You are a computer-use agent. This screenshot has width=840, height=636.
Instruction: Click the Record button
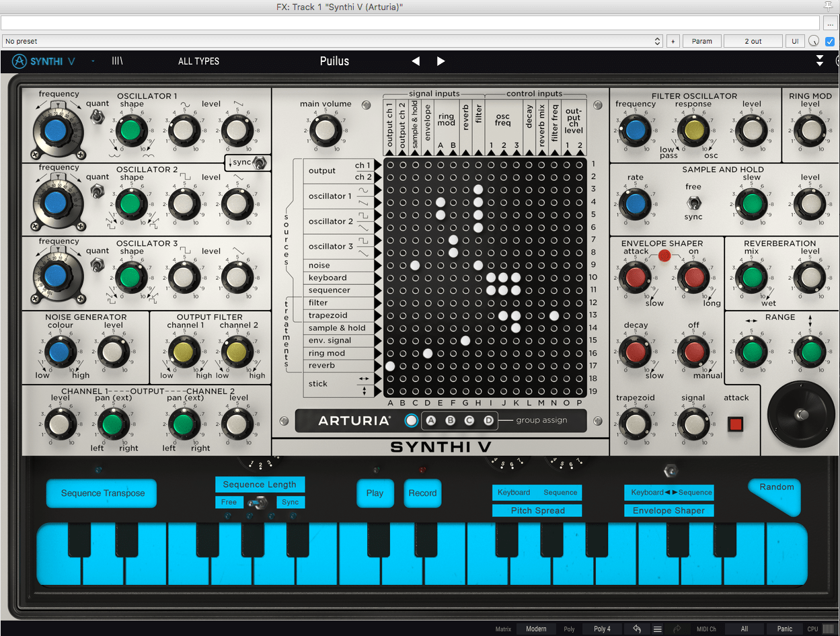point(422,493)
